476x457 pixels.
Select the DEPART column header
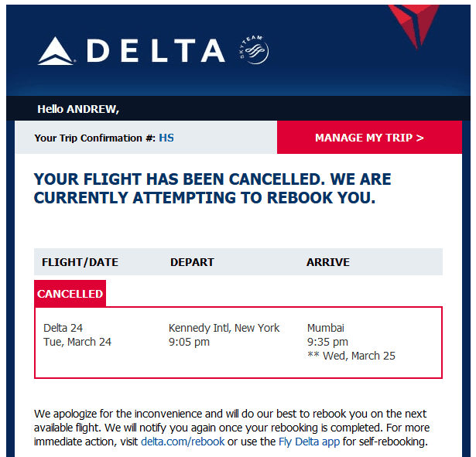point(192,262)
